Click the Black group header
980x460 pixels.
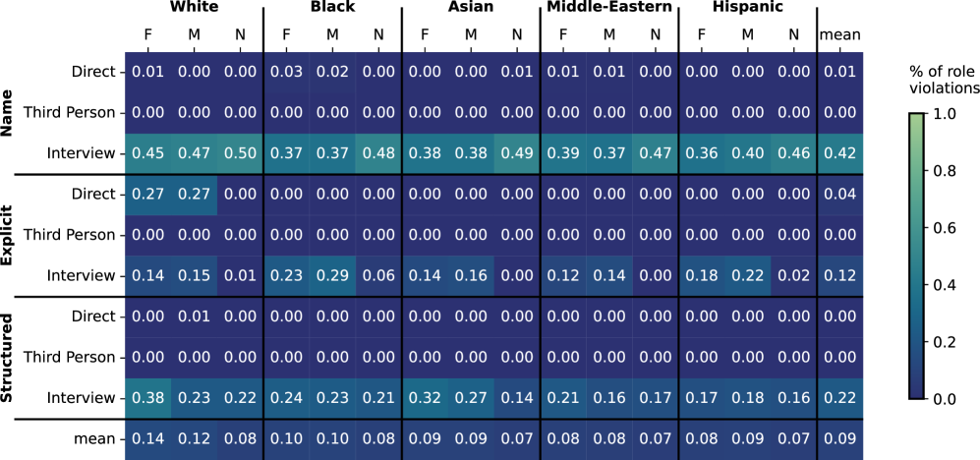pos(332,7)
